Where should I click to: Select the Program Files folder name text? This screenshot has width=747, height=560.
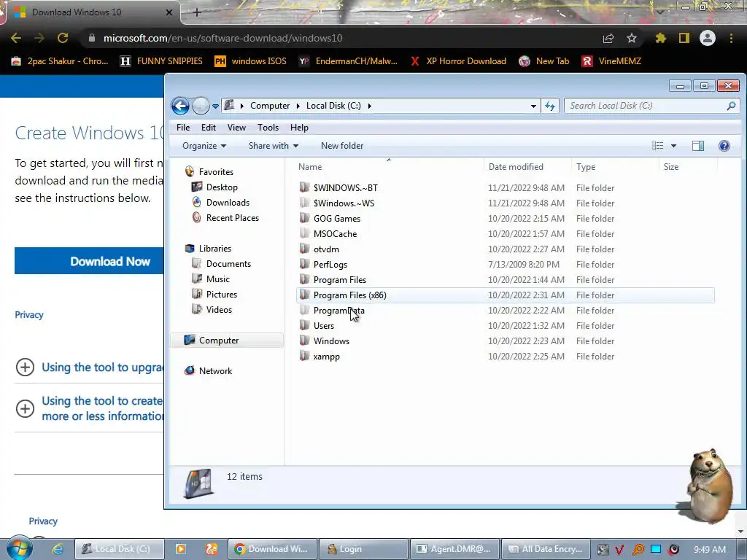click(x=340, y=279)
